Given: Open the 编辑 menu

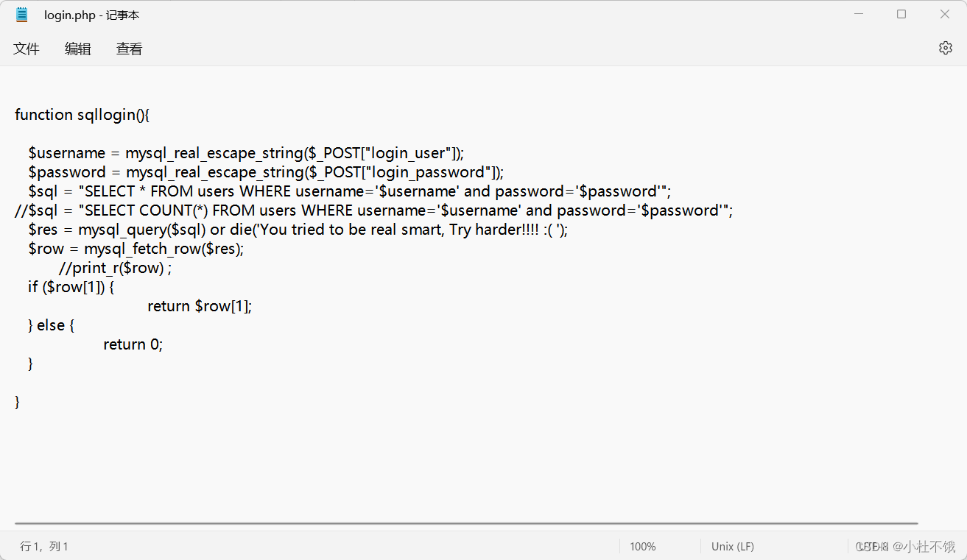Looking at the screenshot, I should pos(77,49).
